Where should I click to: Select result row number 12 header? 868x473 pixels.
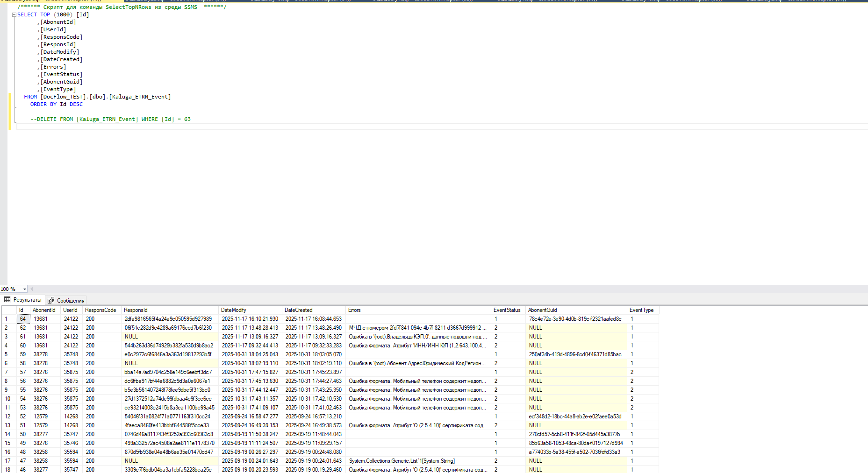click(9, 417)
